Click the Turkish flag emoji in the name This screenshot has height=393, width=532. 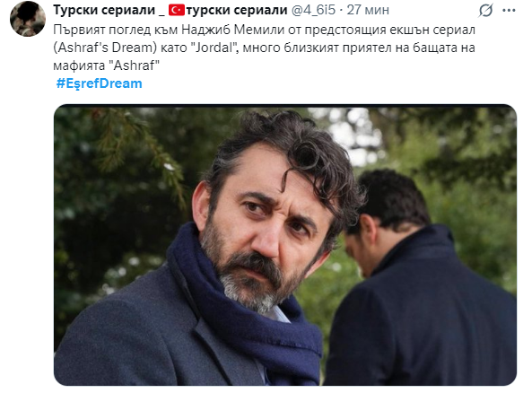tap(177, 10)
